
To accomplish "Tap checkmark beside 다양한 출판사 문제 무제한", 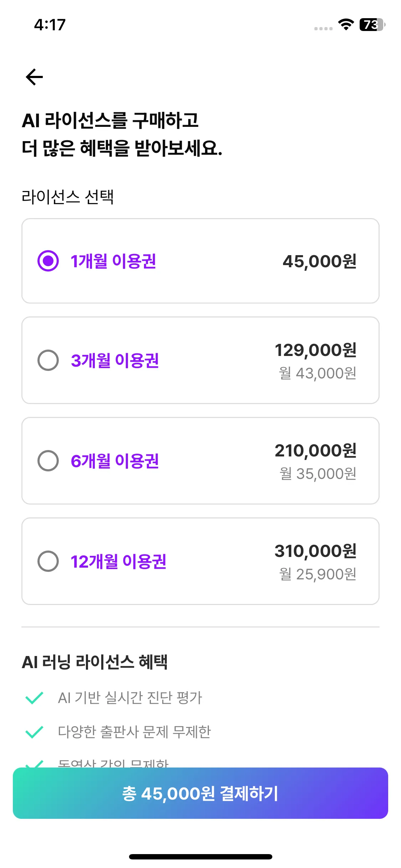I will [x=35, y=732].
